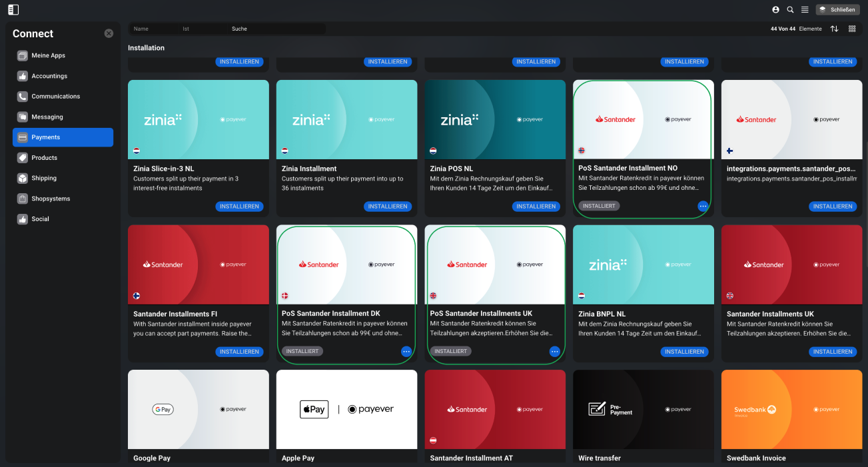Click Installiert badge on PoS Santander Installment DK

click(x=302, y=351)
